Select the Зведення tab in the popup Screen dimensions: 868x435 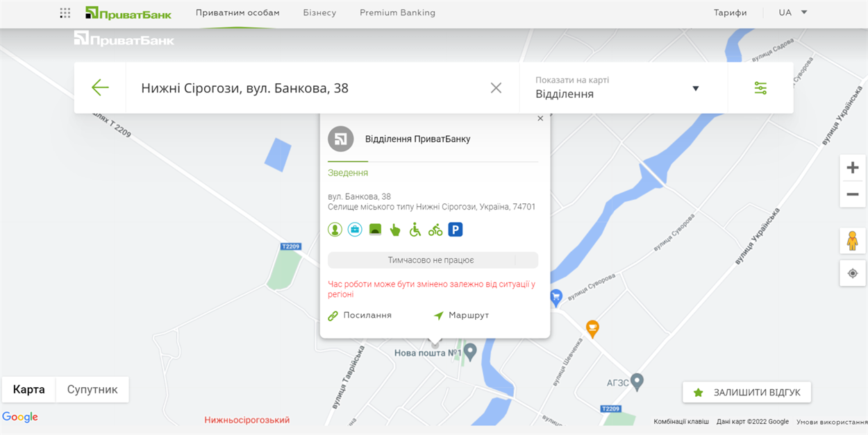tap(348, 173)
